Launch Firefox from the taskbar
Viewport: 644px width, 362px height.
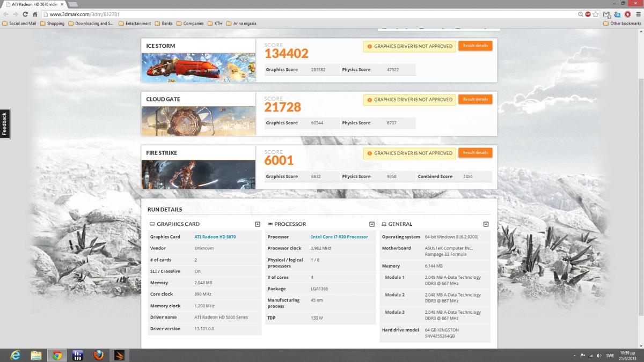pyautogui.click(x=98, y=355)
